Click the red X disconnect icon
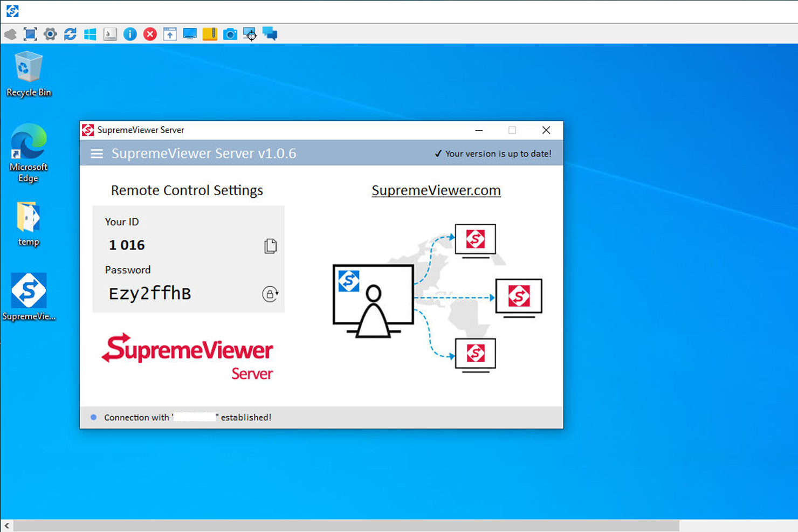 tap(150, 34)
